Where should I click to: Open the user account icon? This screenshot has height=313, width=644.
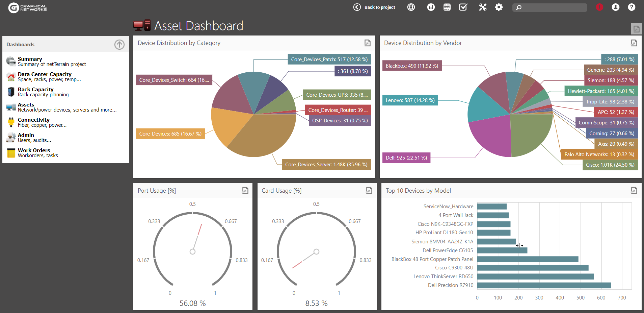[616, 7]
